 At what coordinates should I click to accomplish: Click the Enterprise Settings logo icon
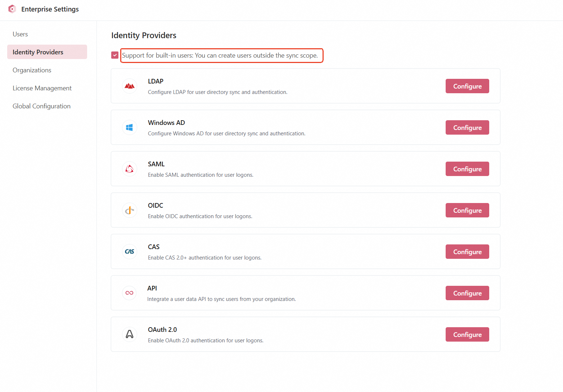click(x=12, y=9)
